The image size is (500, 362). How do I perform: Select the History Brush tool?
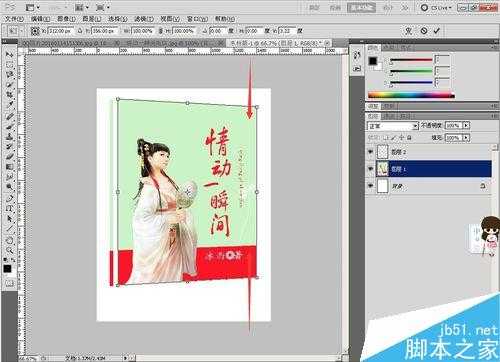[9, 147]
